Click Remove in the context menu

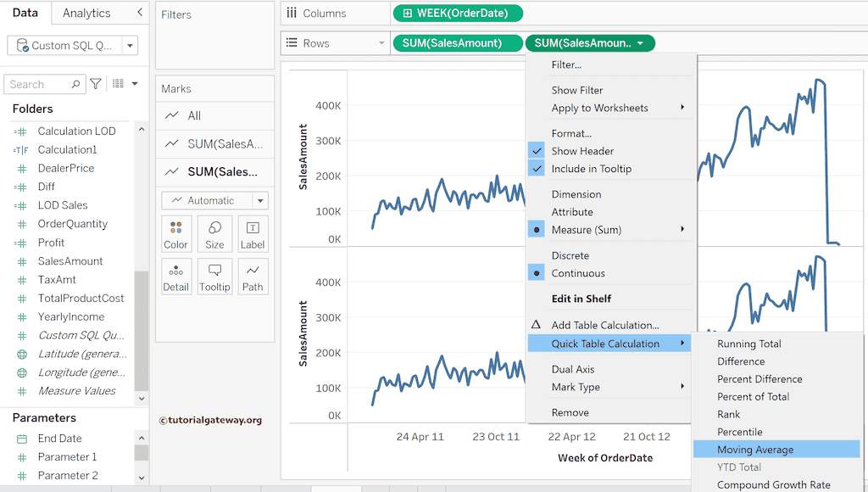[570, 412]
